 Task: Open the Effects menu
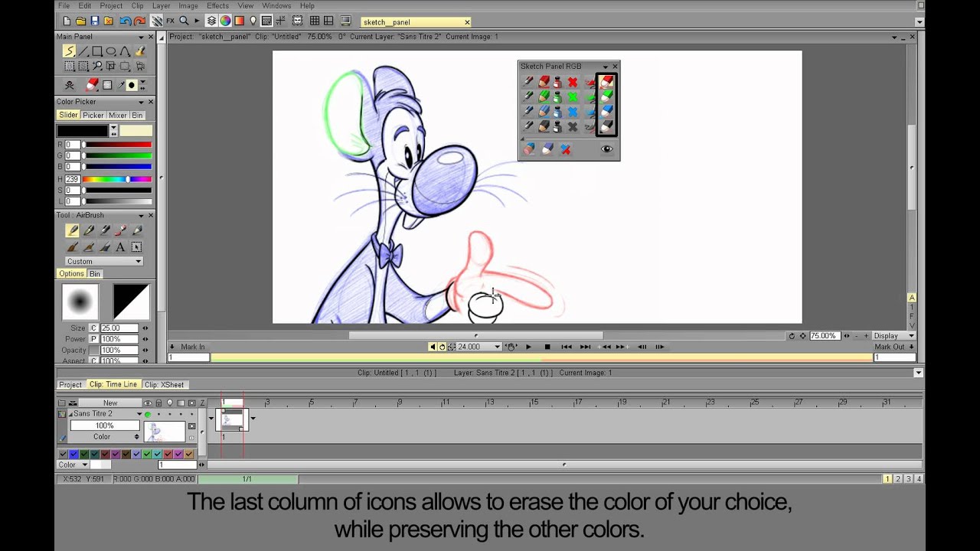coord(217,5)
